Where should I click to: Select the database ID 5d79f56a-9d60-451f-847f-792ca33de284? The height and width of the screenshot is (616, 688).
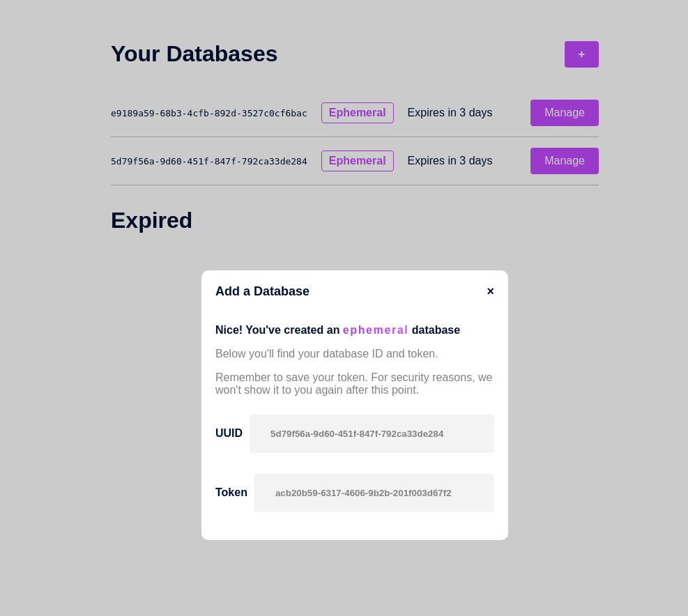coord(209,161)
